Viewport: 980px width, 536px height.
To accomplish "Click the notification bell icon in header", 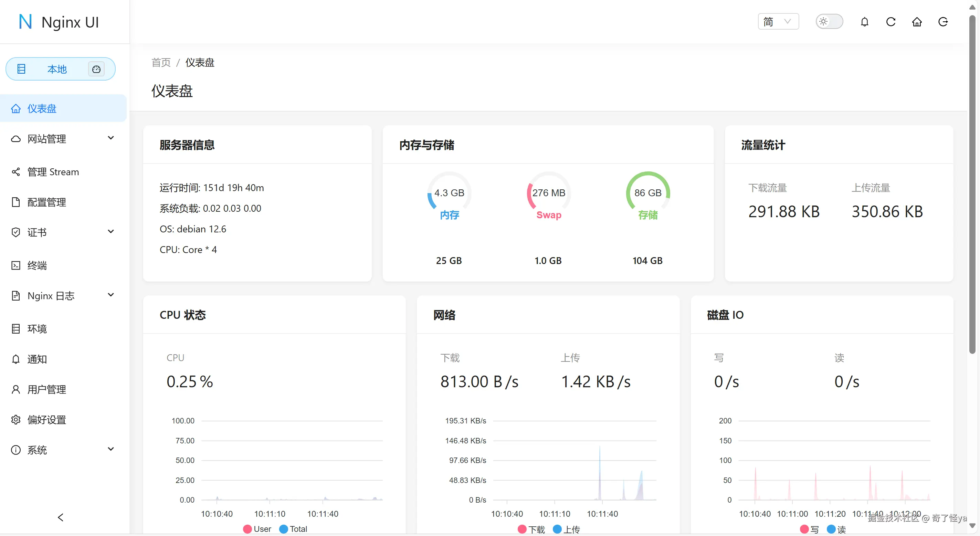I will (x=864, y=22).
